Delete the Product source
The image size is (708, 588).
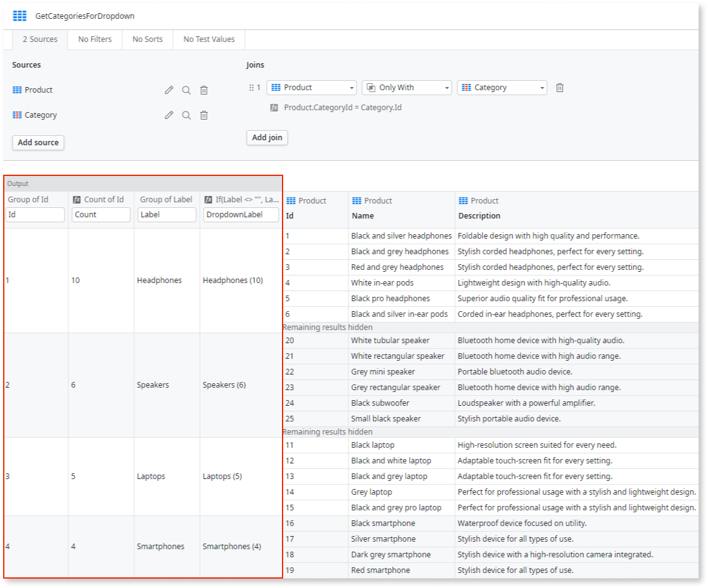click(204, 90)
